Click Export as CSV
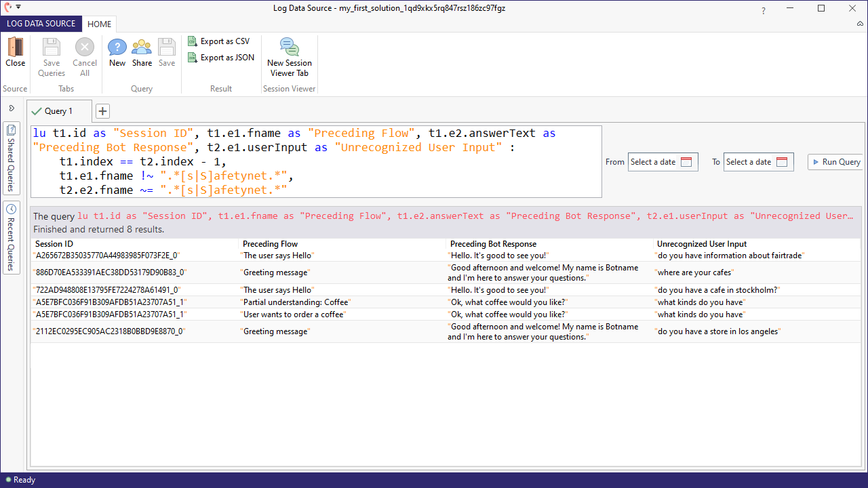Screen dimensions: 868x488 [x=218, y=41]
